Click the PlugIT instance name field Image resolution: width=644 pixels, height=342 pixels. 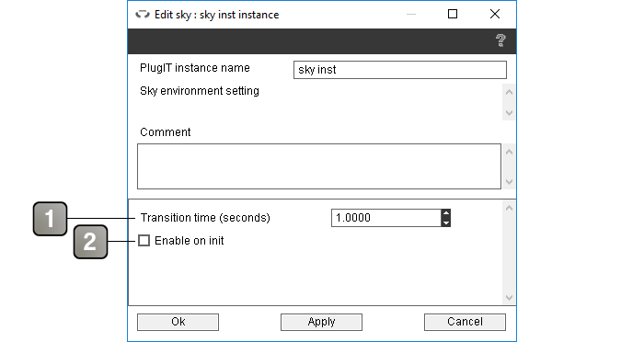pyautogui.click(x=400, y=70)
